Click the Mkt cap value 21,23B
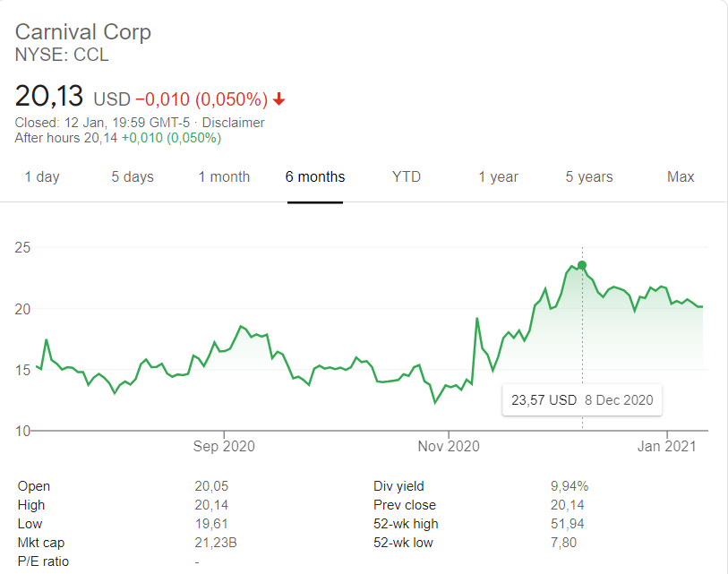This screenshot has height=574, width=728. pos(216,543)
